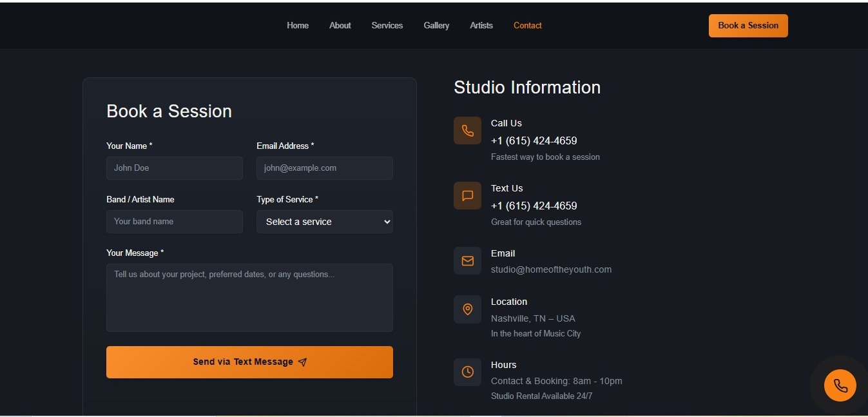Navigate to the Services menu item
This screenshot has width=868, height=417.
click(x=387, y=26)
